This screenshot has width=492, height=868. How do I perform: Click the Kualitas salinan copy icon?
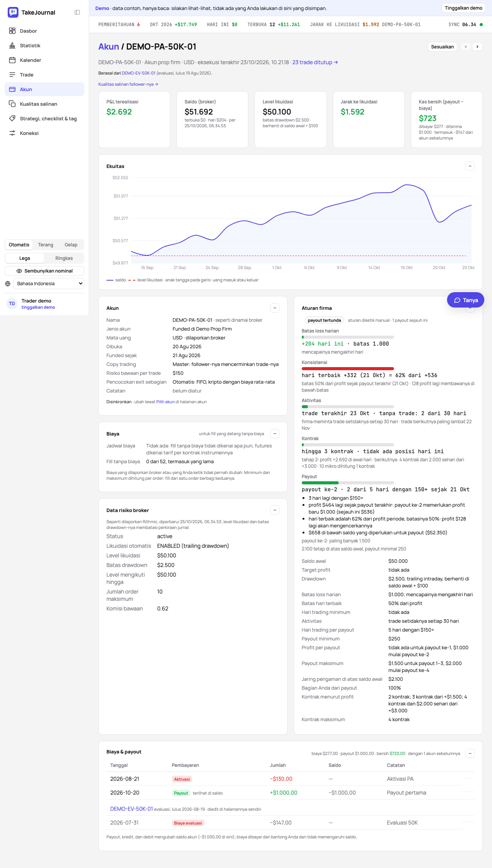coord(12,104)
